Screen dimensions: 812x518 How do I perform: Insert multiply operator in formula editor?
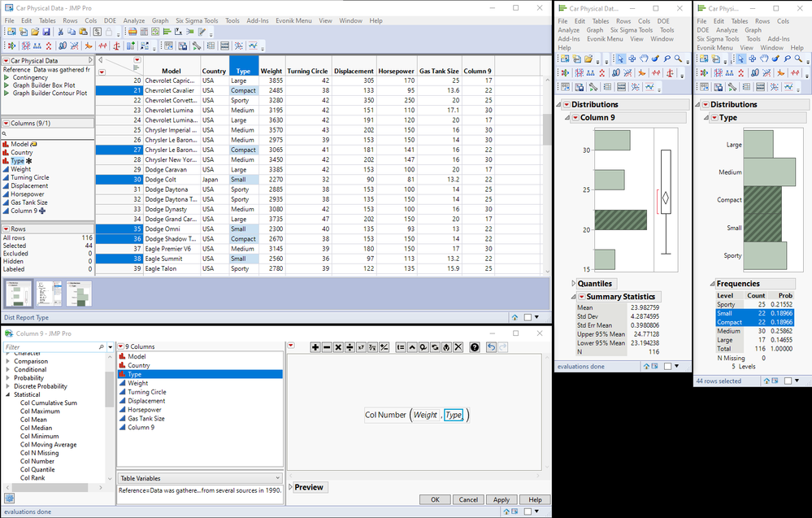click(x=338, y=347)
